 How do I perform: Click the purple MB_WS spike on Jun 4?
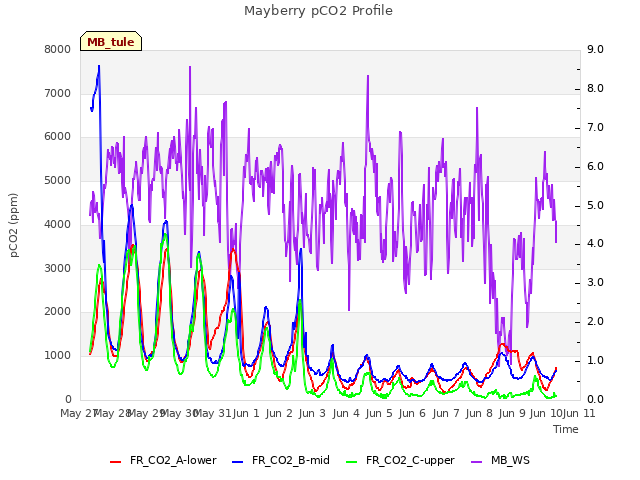368,77
